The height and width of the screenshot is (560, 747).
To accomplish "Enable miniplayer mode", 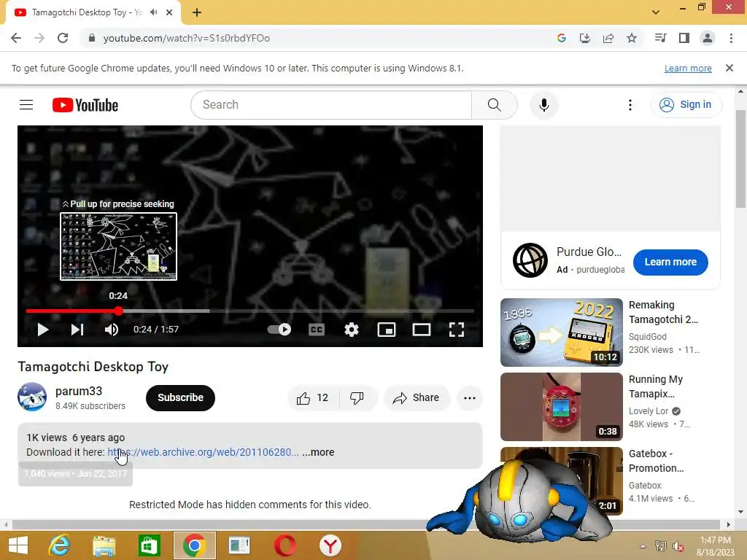I will (x=387, y=330).
